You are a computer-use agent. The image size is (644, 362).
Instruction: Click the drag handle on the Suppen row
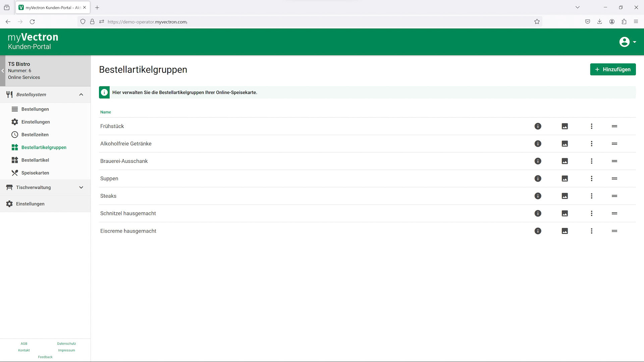(x=614, y=179)
